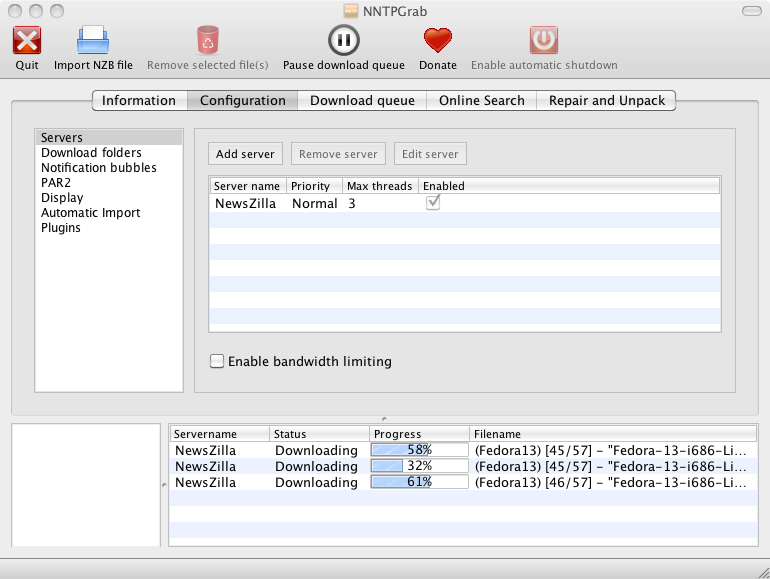The height and width of the screenshot is (579, 770).
Task: Collapse the left pane using side arrow
Action: (165, 484)
